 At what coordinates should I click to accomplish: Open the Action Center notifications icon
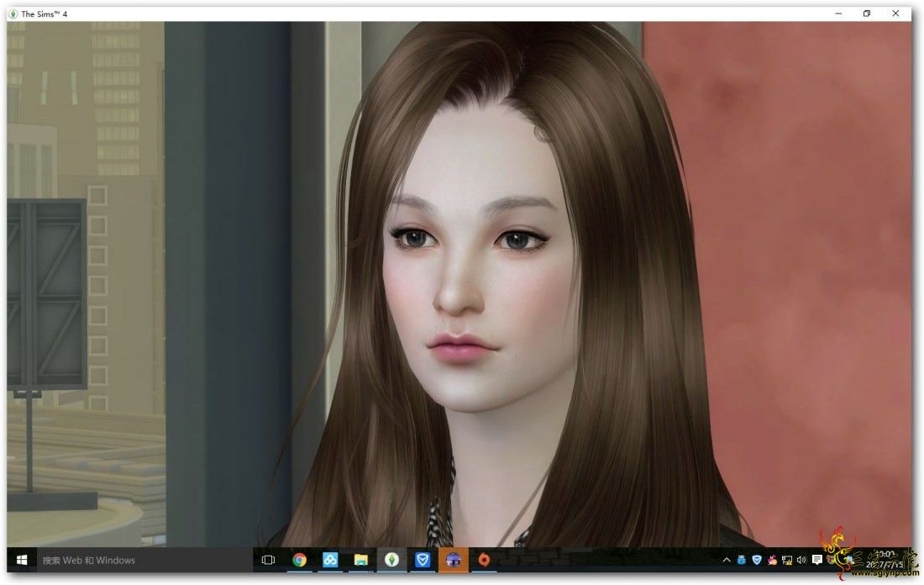(816, 560)
